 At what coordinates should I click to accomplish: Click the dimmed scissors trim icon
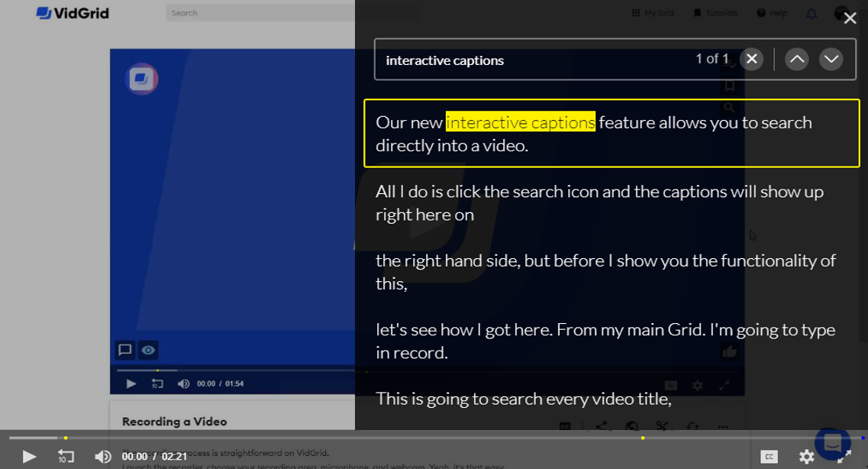tap(662, 425)
